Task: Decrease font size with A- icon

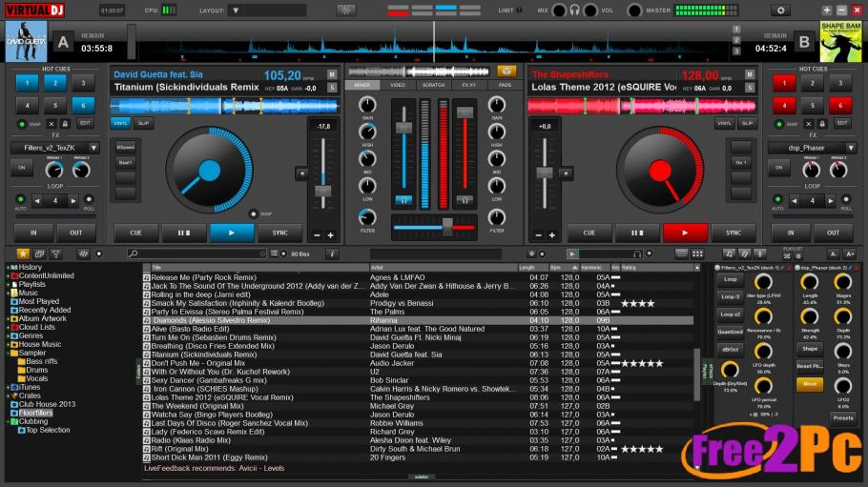Action: [834, 254]
